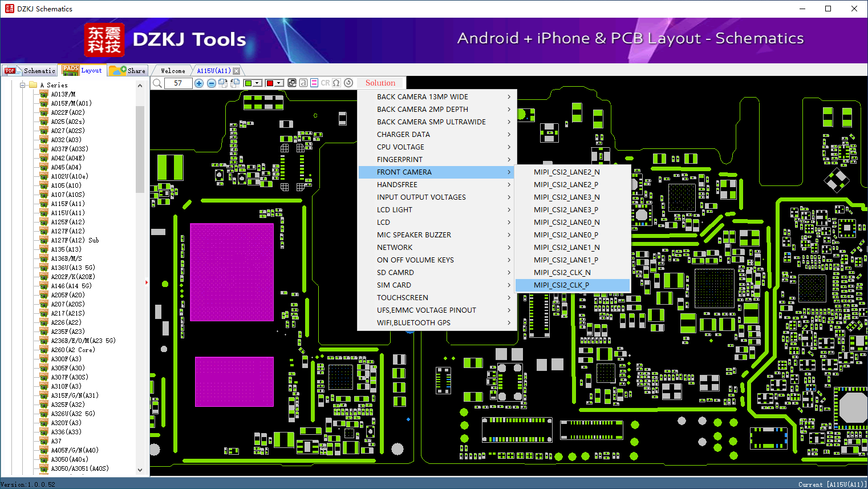Select the CPU VOLTAGE menu entry
This screenshot has height=489, width=868.
point(436,147)
